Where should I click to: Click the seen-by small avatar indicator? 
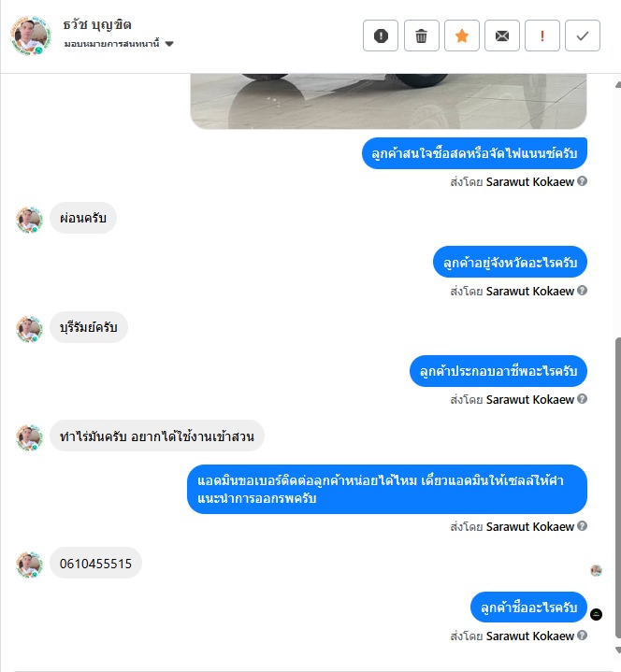click(596, 570)
